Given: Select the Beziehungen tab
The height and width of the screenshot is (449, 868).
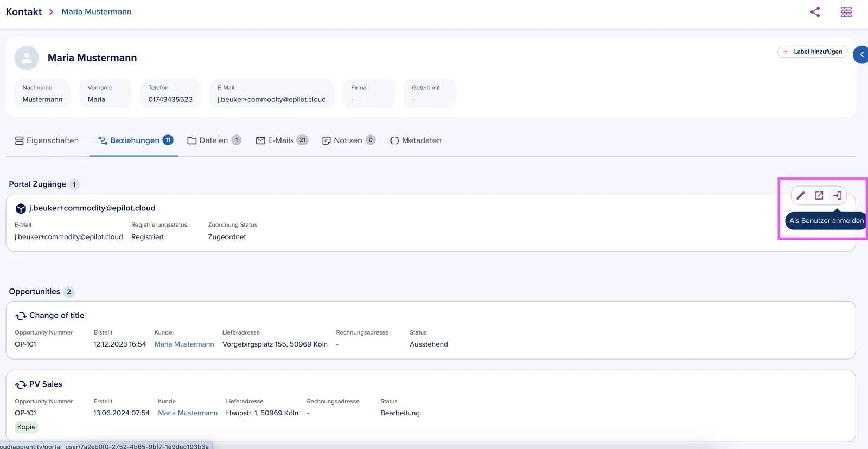Looking at the screenshot, I should (x=135, y=140).
